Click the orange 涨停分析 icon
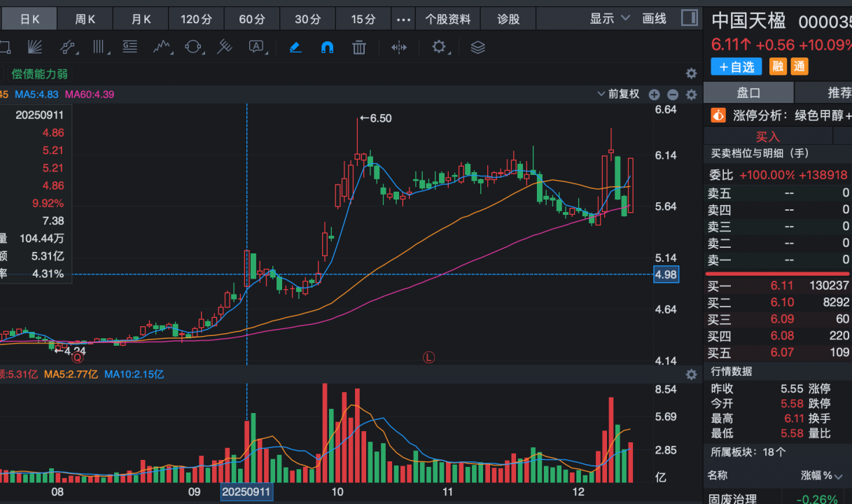 click(x=718, y=115)
